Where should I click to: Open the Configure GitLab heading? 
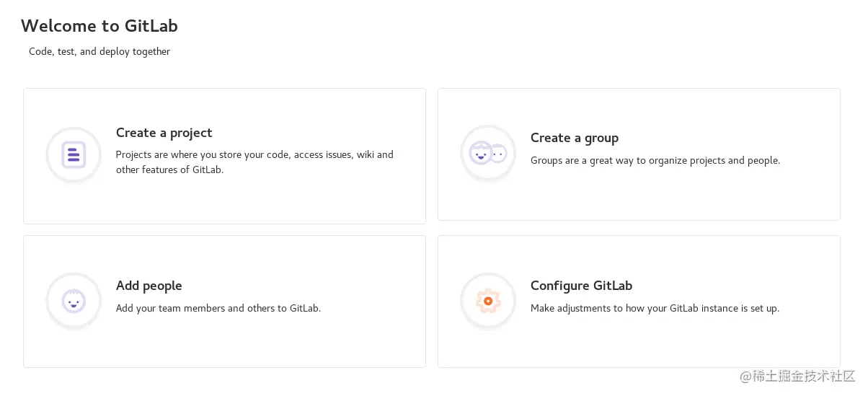(581, 286)
